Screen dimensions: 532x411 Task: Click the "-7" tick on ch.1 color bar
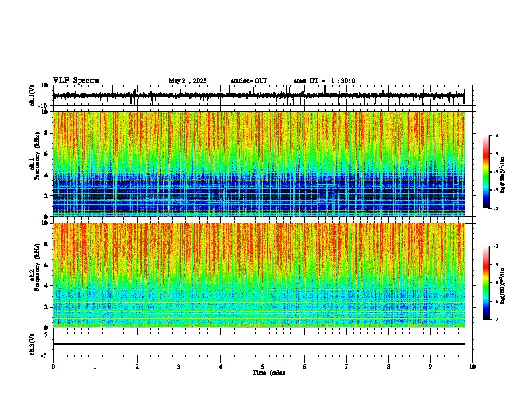[x=496, y=208]
